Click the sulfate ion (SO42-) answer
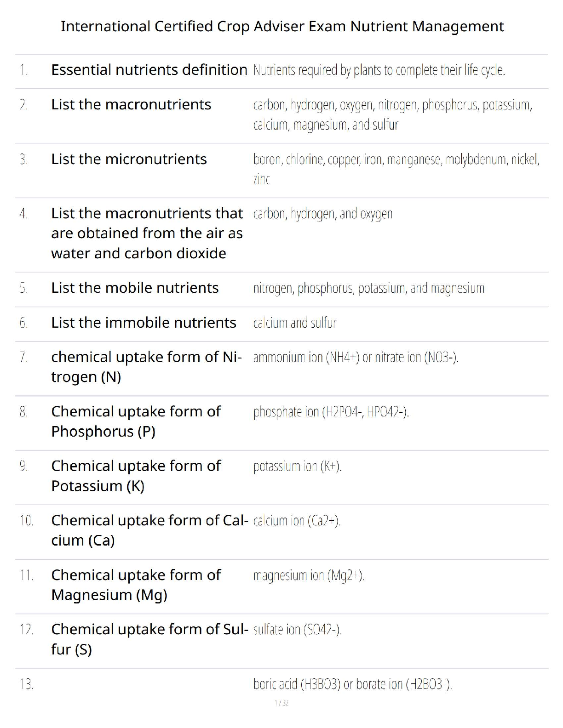The height and width of the screenshot is (728, 563). point(297,630)
